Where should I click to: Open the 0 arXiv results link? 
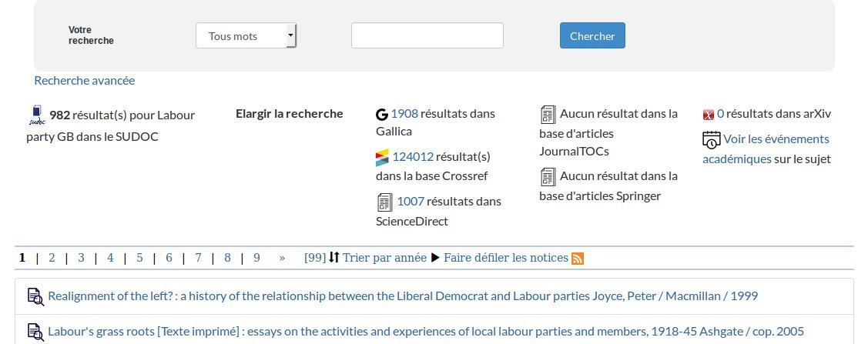tap(720, 114)
